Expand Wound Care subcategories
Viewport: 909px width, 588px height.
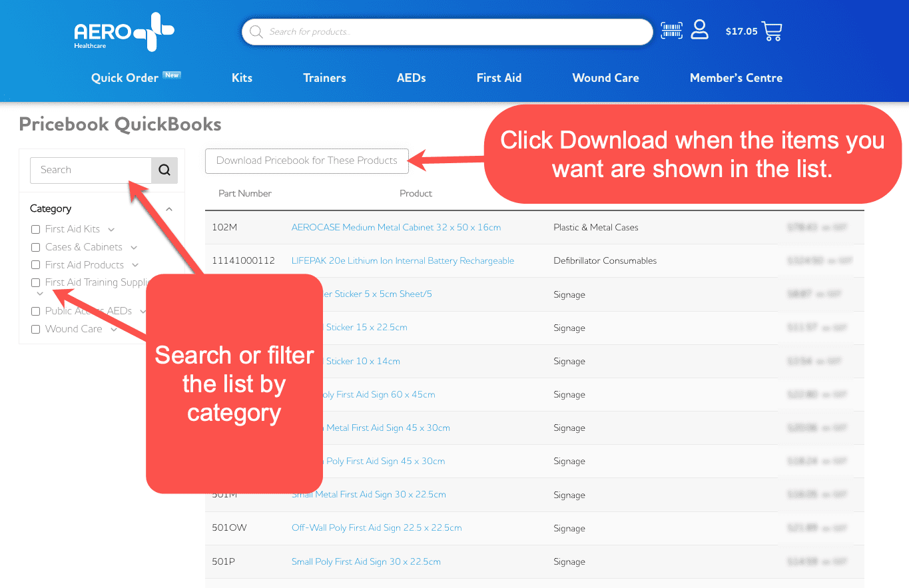click(114, 330)
